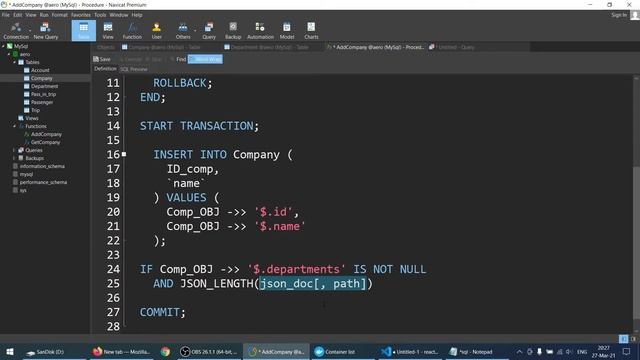Open the Connection toolbar icon
Viewport: 640px width, 360px height.
click(16, 31)
